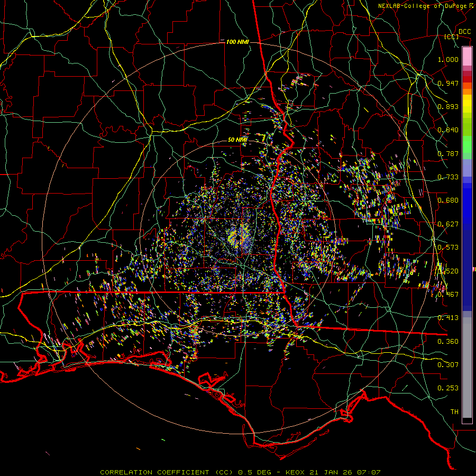Click the 1.000 value on the color scale
The image size is (476, 476).
point(448,59)
